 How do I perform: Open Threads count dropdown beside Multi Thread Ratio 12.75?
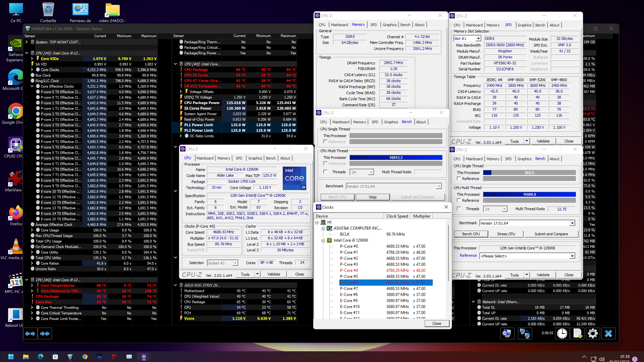[x=504, y=209]
